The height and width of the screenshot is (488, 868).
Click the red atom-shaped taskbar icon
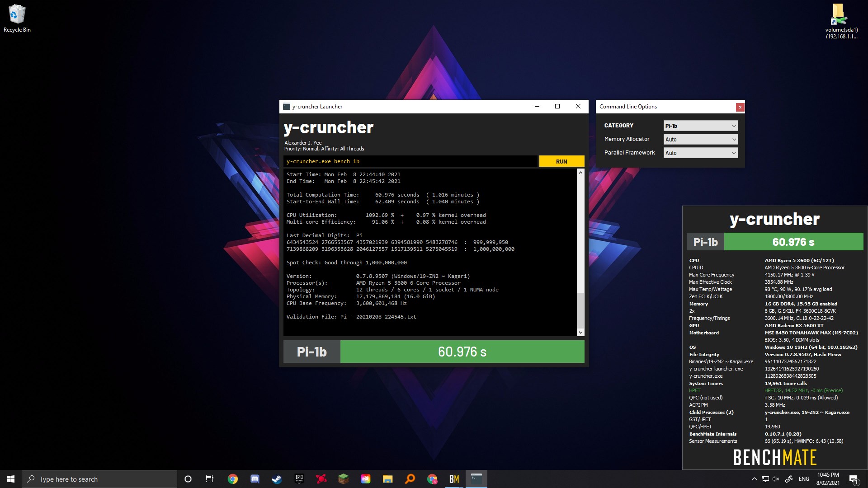[x=321, y=479]
